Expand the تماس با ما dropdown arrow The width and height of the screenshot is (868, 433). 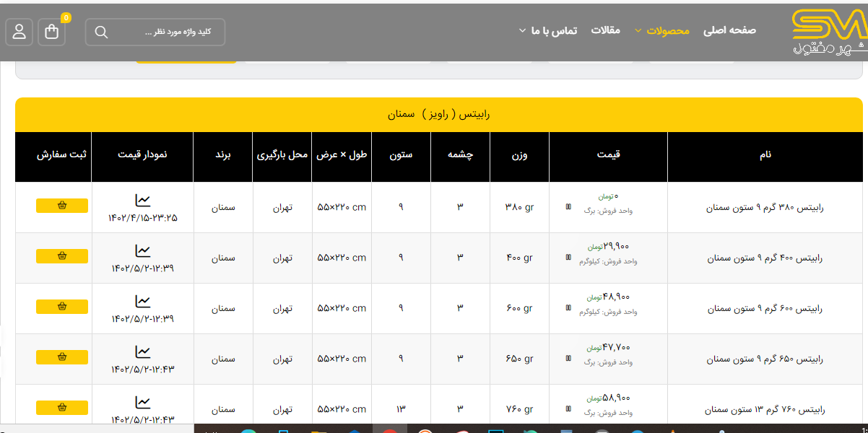pyautogui.click(x=522, y=30)
